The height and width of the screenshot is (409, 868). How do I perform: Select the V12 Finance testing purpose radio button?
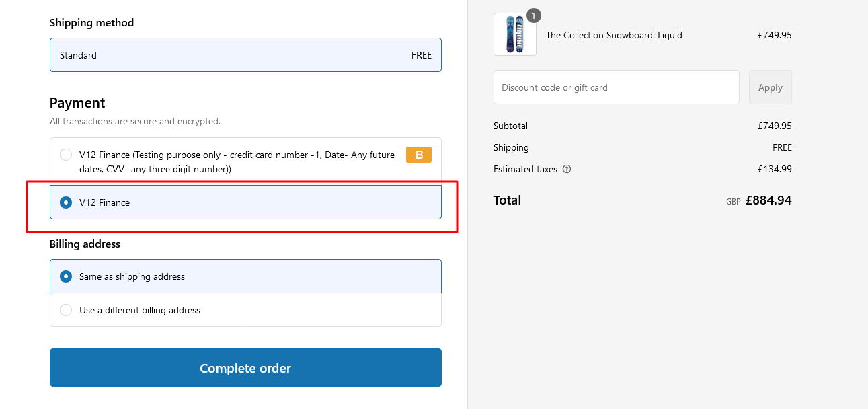coord(66,155)
